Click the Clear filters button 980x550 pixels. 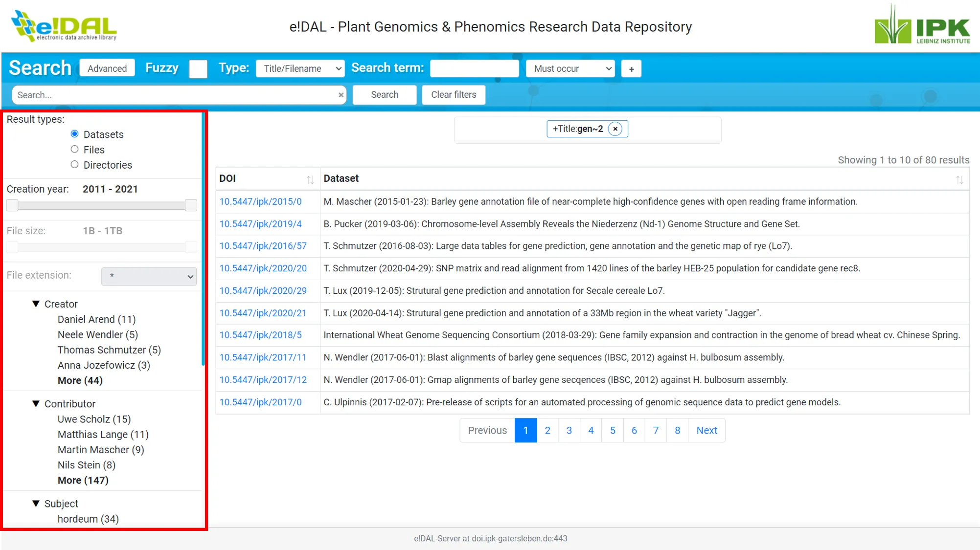pos(453,95)
